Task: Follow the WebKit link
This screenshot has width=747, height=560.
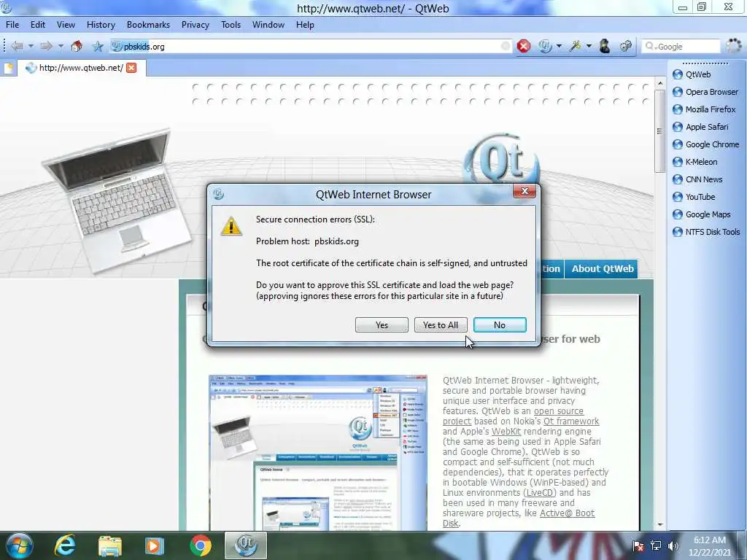Action: coord(506,432)
